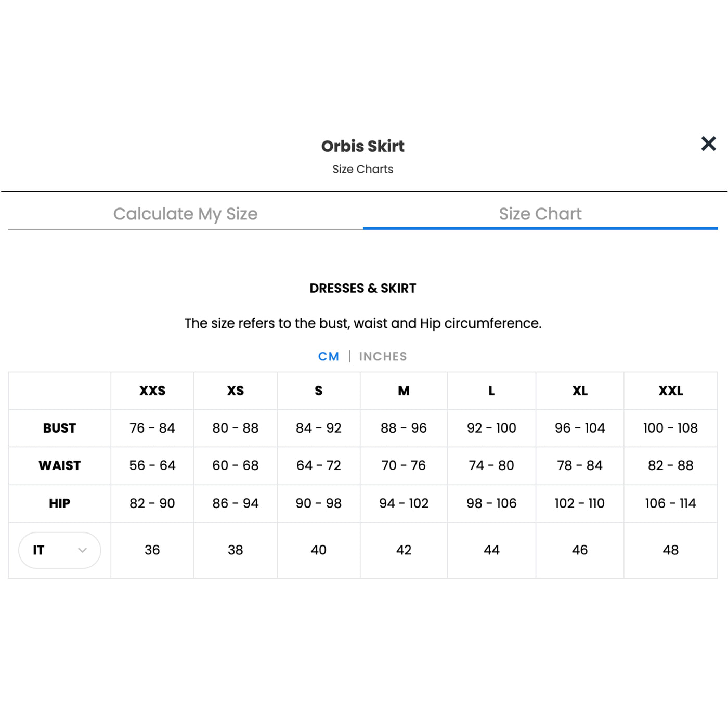Click the WAIST row label

[59, 465]
